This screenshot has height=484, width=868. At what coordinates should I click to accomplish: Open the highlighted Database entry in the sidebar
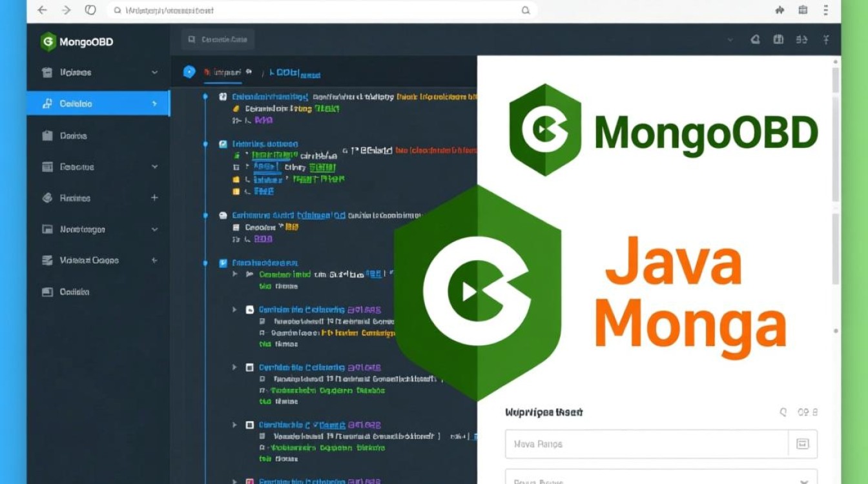tap(77, 103)
